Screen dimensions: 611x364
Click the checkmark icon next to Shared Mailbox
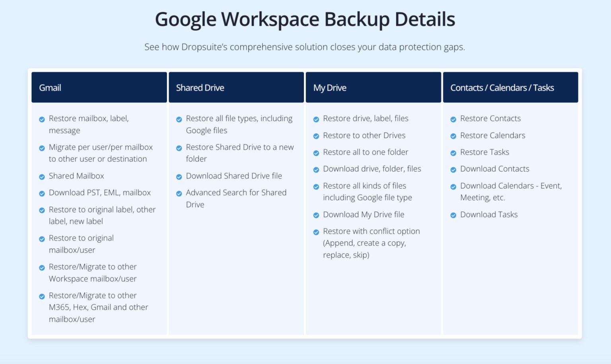42,176
